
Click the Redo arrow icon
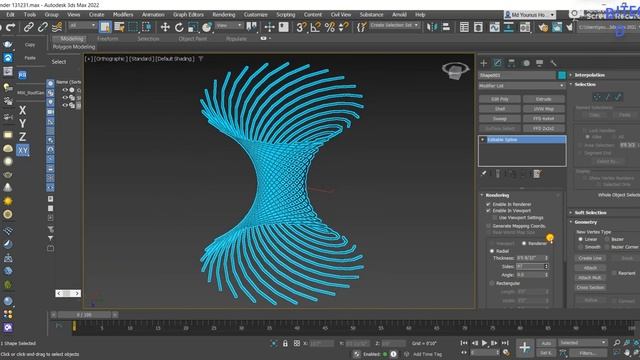click(x=11, y=27)
